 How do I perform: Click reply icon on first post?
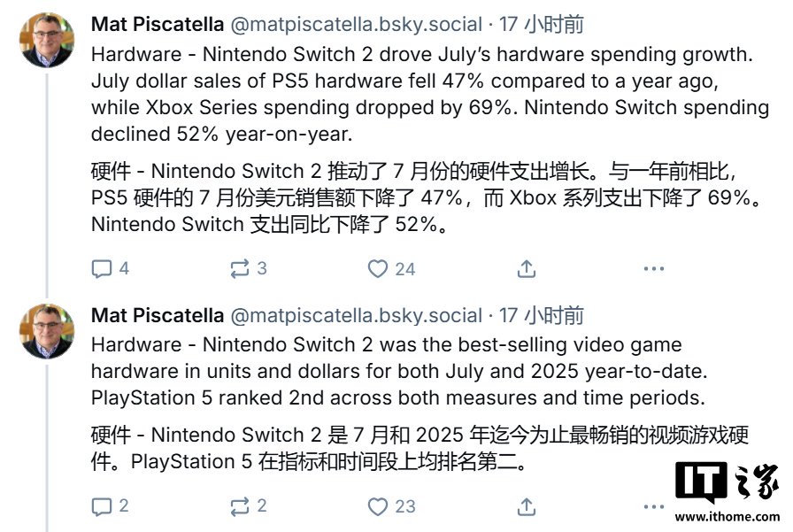[102, 268]
